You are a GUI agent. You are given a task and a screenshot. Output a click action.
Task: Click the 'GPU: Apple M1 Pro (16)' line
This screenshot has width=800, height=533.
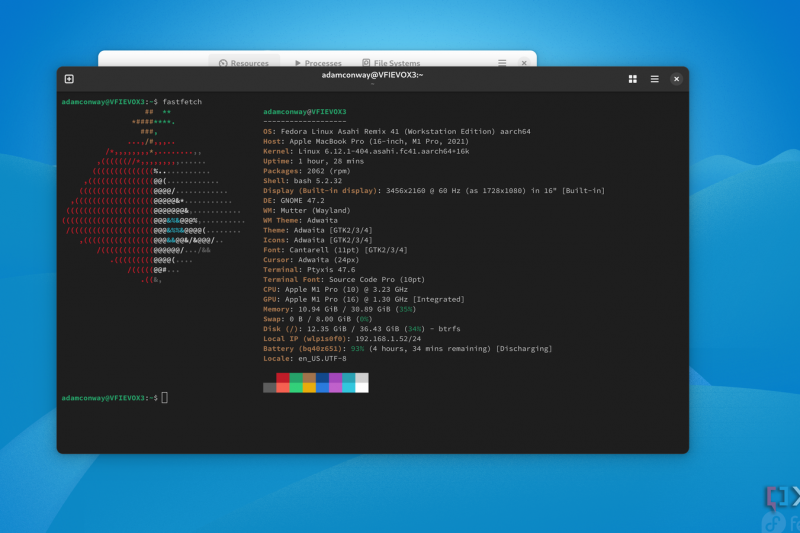[364, 299]
